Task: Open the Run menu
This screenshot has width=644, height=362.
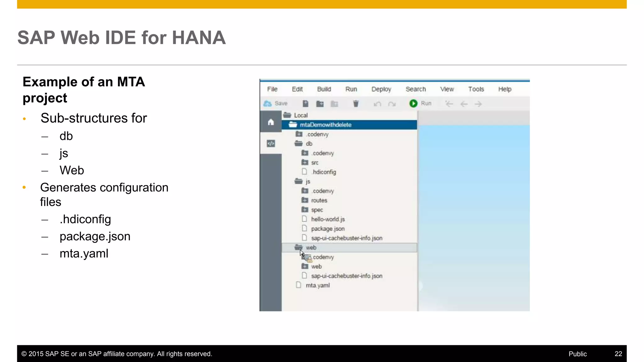Action: (x=351, y=89)
